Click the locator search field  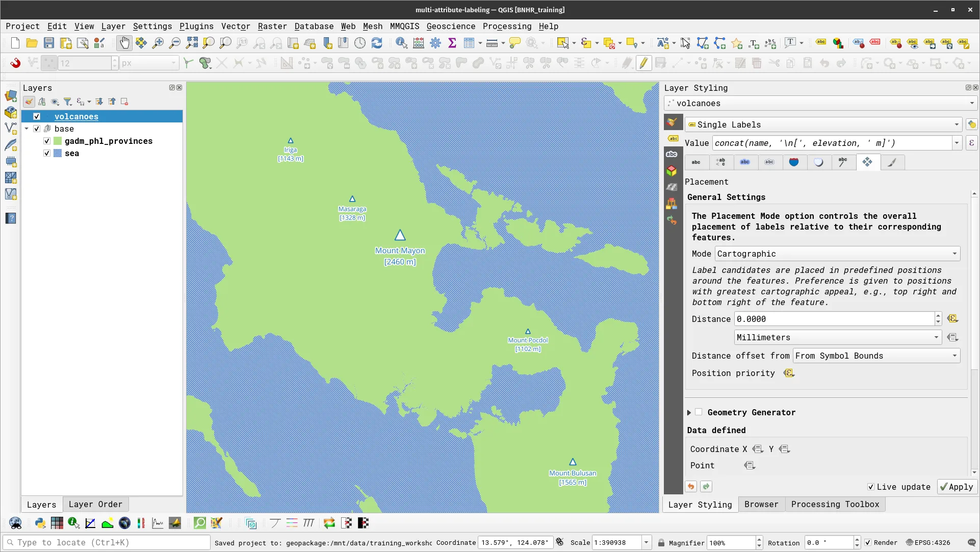click(x=107, y=542)
